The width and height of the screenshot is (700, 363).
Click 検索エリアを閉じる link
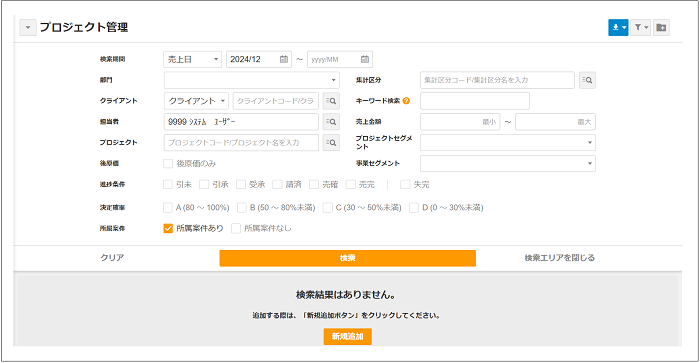(x=559, y=258)
